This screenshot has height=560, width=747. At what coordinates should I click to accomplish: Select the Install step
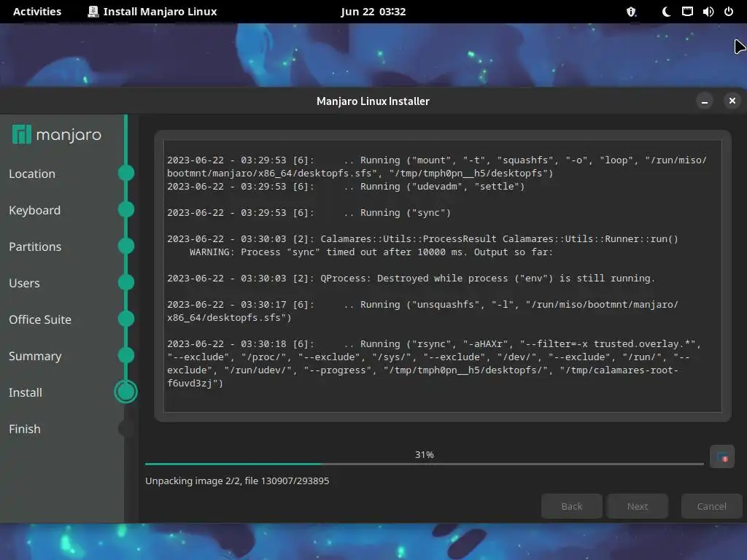point(26,392)
